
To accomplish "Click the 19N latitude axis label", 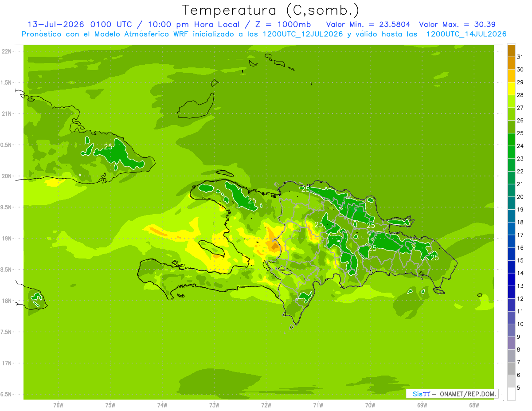I will [7, 238].
